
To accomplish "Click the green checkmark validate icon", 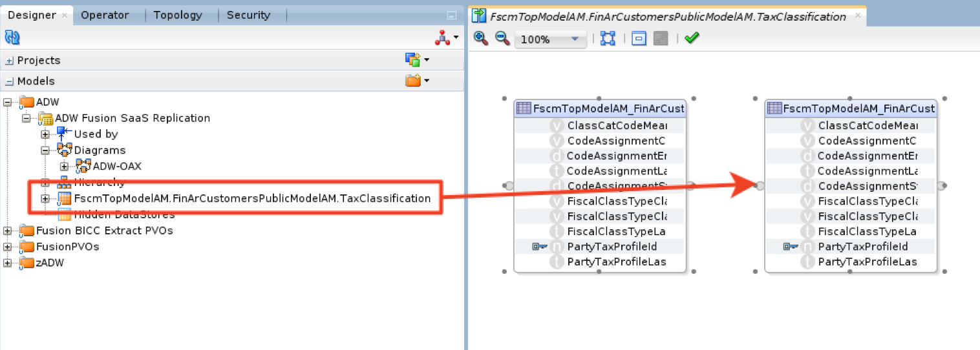I will (692, 39).
